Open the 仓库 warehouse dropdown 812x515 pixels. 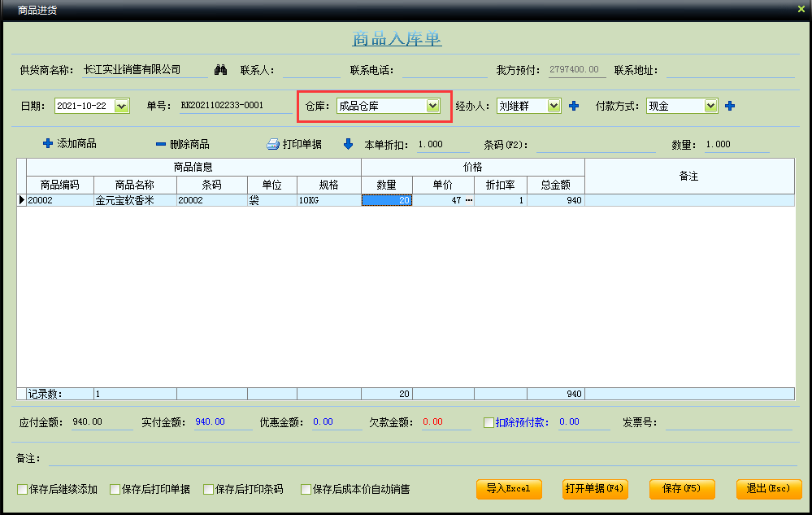(x=432, y=106)
